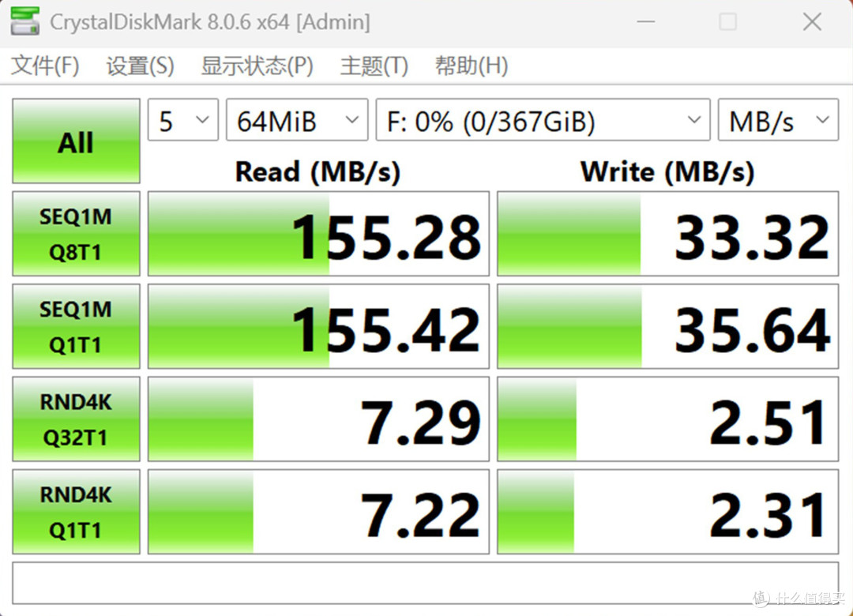Viewport: 853px width, 616px height.
Task: Maximize the CrystalDiskMark window
Action: (x=728, y=22)
